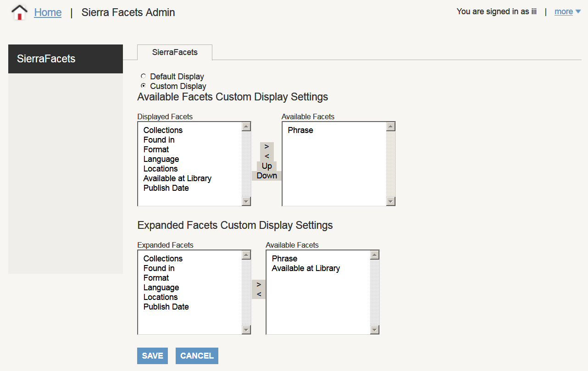Click the home house icon
The height and width of the screenshot is (371, 588).
(x=19, y=12)
